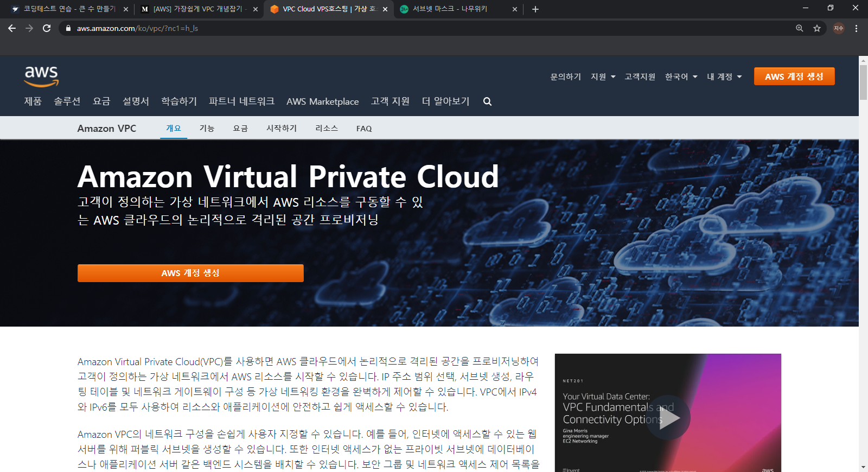
Task: Click the AWS logo
Action: [x=41, y=76]
